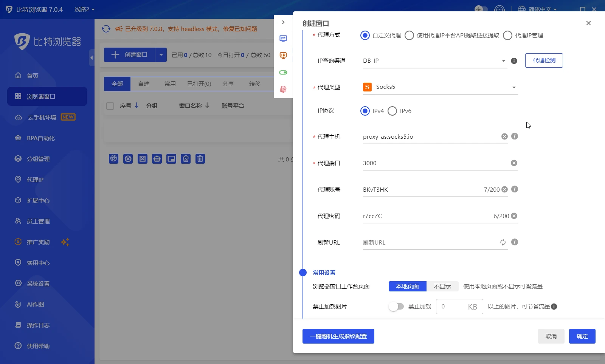Click info icon after 可节省流量

[x=554, y=307]
